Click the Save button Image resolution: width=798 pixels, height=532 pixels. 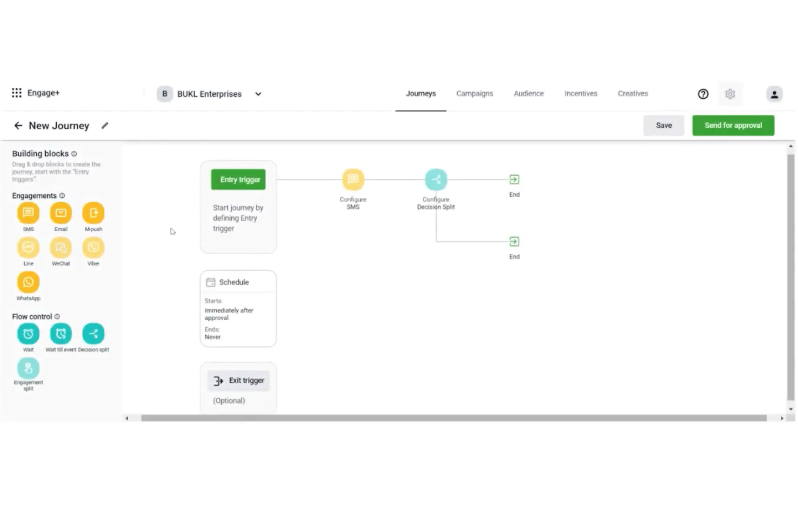[x=664, y=126]
